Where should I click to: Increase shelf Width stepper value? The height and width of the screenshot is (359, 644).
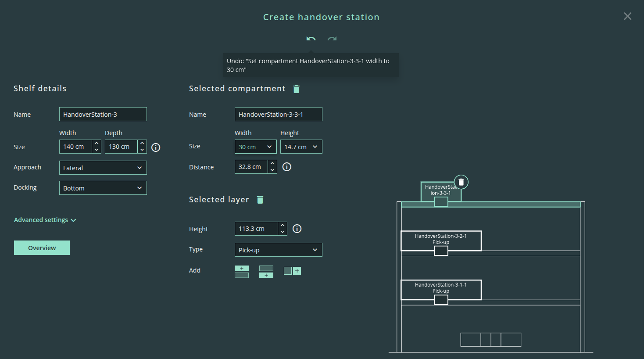click(97, 143)
